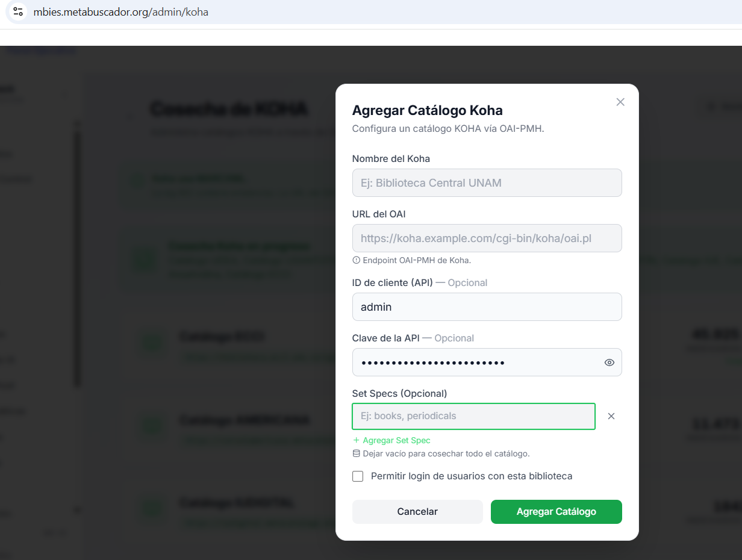
Task: Click inside the Clave de la API field
Action: click(477, 362)
